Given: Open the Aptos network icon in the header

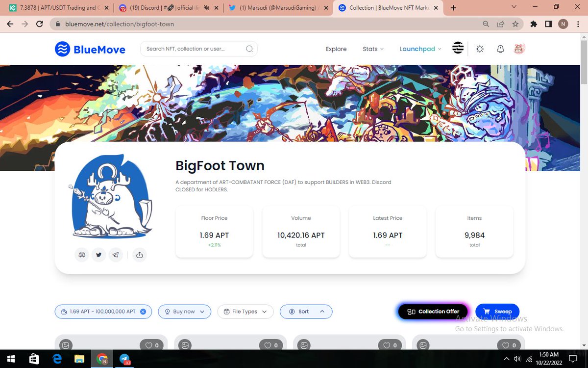Looking at the screenshot, I should [x=458, y=48].
